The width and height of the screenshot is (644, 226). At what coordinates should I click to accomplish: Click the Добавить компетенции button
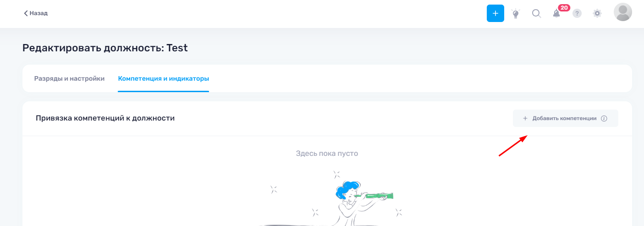(x=565, y=118)
